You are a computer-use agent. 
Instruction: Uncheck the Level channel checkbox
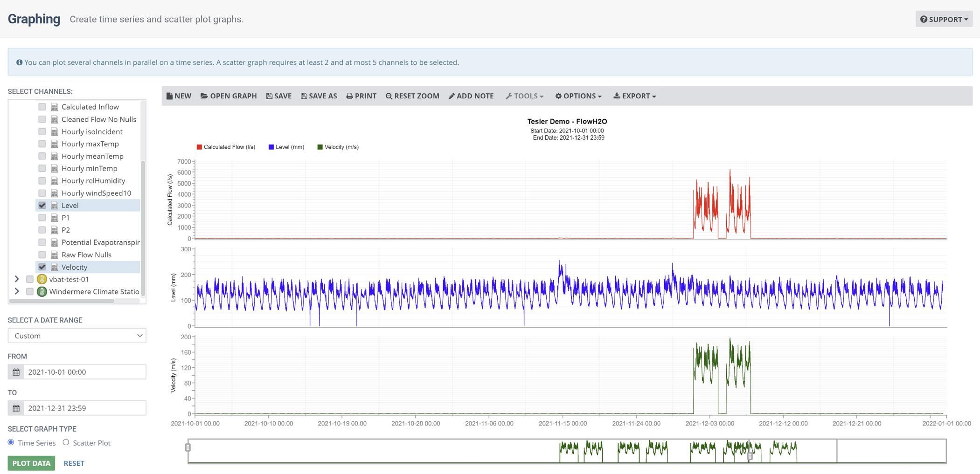[x=42, y=205]
